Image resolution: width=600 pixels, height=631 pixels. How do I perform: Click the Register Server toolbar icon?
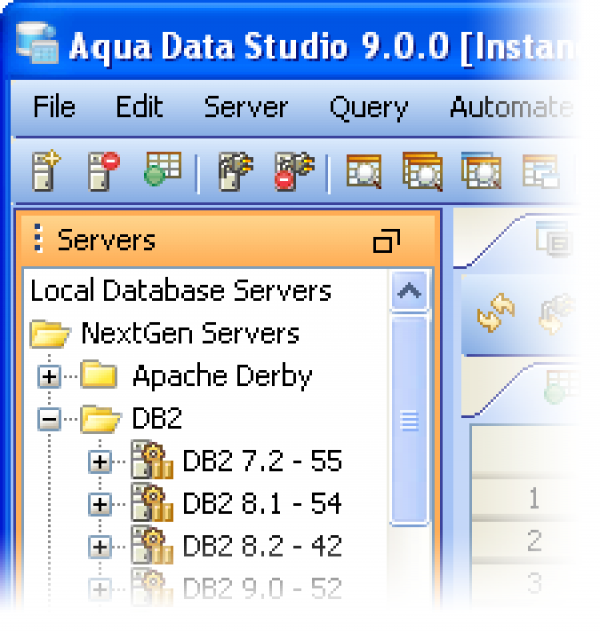[x=46, y=171]
